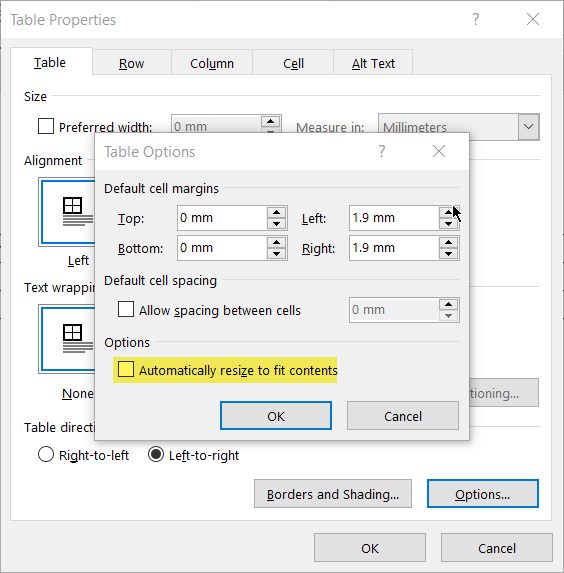Close the Table Options dialog
564x573 pixels.
click(x=439, y=151)
